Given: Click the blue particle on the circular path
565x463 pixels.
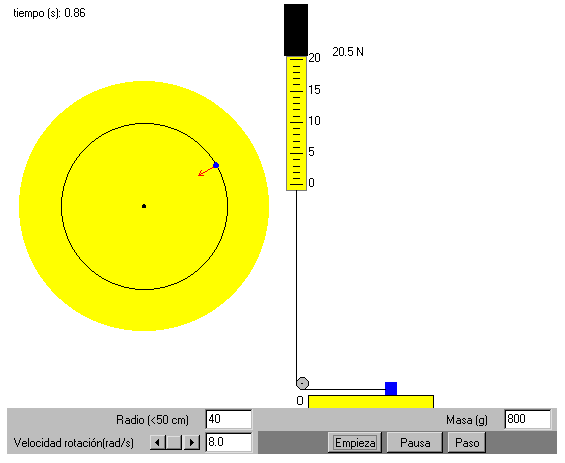Looking at the screenshot, I should (x=216, y=165).
